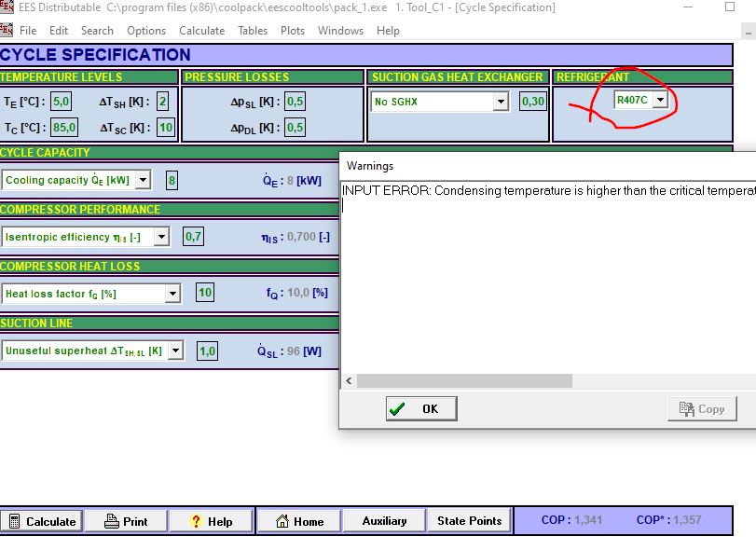The width and height of the screenshot is (756, 550).
Task: Click the evaporating temperature 5,0 field
Action: point(61,102)
